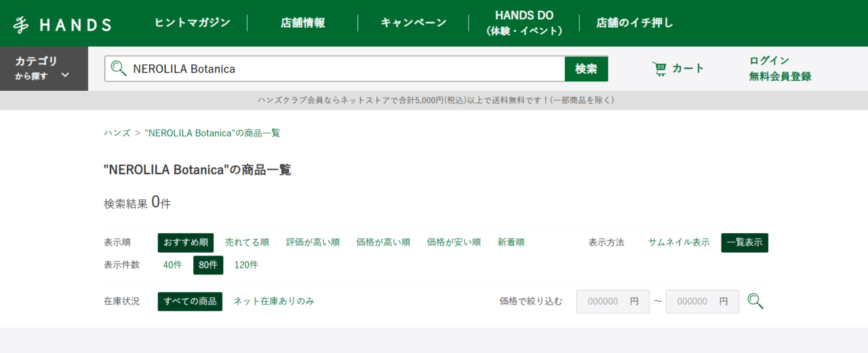Open the 店舗のイチ押し menu item
The image size is (868, 353).
click(635, 23)
